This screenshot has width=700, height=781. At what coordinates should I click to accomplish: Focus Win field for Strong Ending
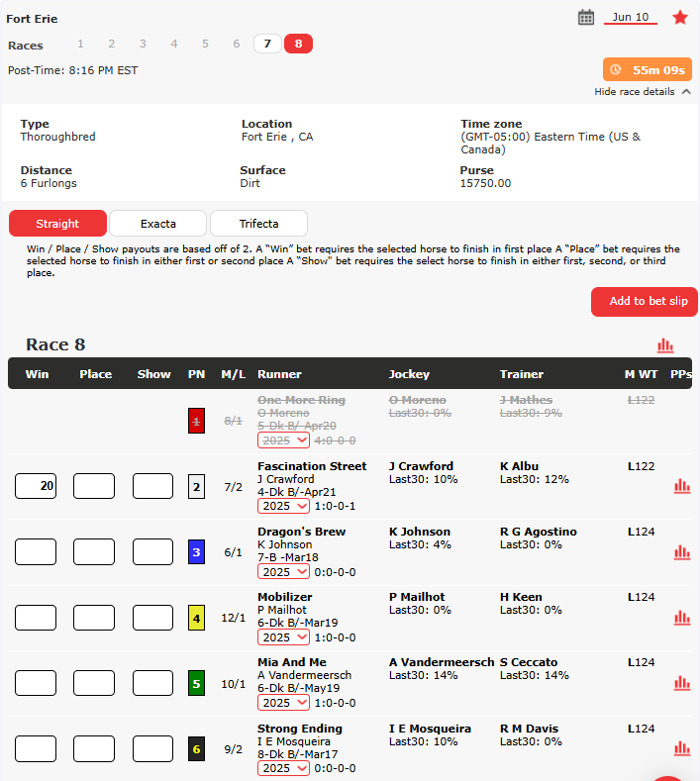[36, 748]
